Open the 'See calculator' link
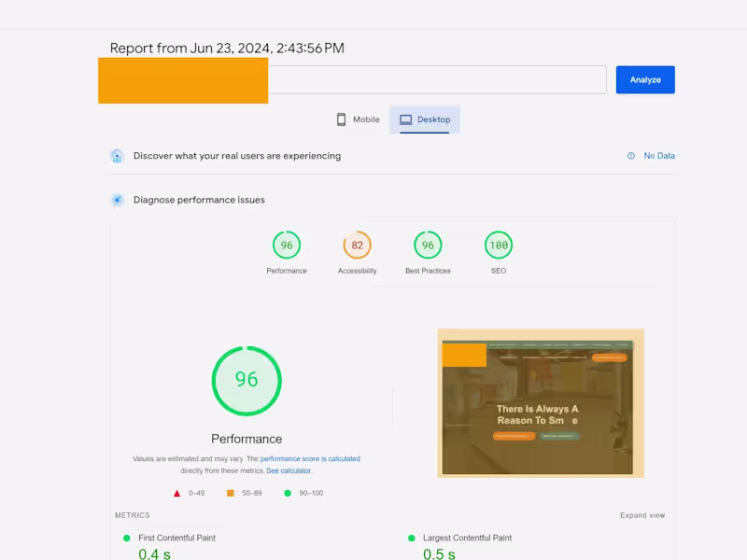The image size is (747, 560). (x=289, y=470)
